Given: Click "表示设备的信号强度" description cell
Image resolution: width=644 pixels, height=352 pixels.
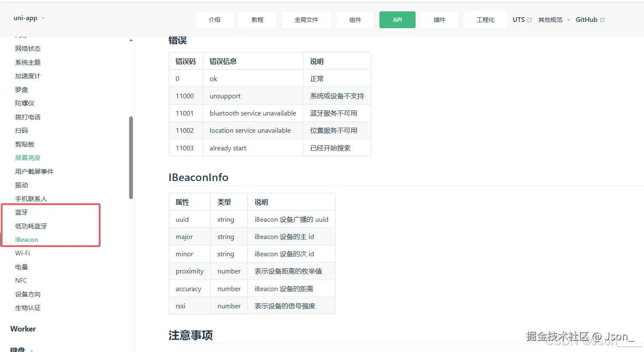Looking at the screenshot, I should coord(292,306).
